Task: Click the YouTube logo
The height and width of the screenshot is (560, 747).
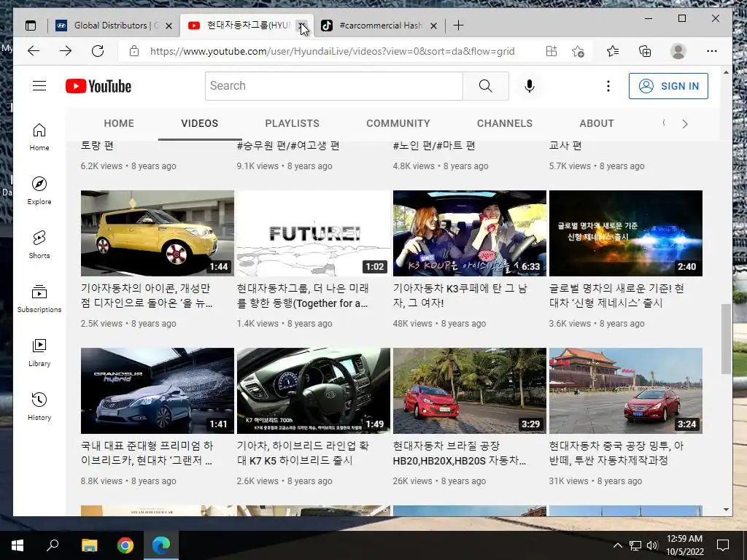Action: [x=98, y=86]
